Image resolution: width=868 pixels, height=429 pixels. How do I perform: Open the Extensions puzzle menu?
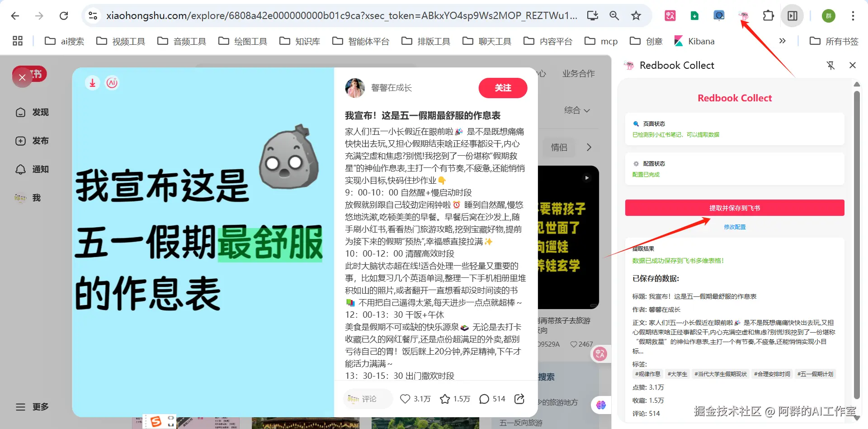[768, 16]
